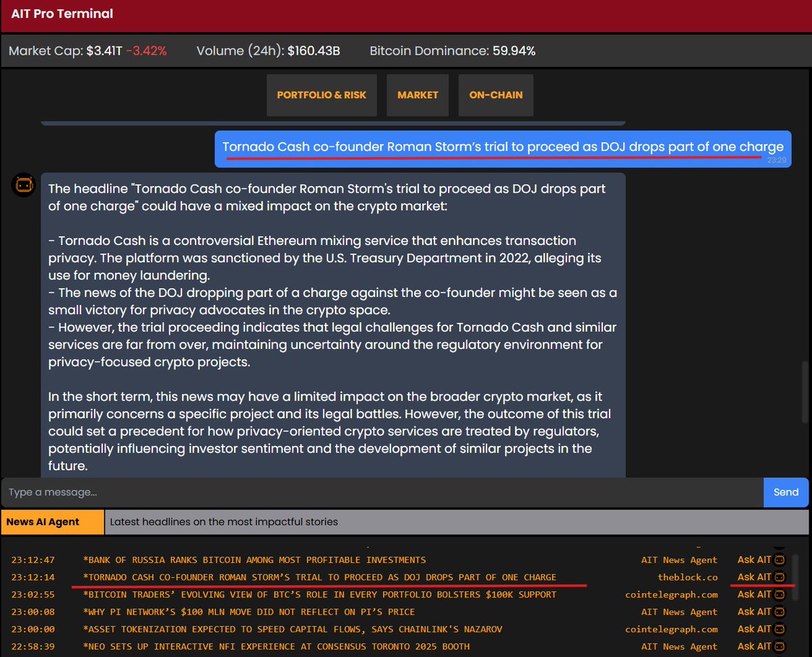Click timestamp 22:58:39
This screenshot has width=812, height=657.
(33, 646)
